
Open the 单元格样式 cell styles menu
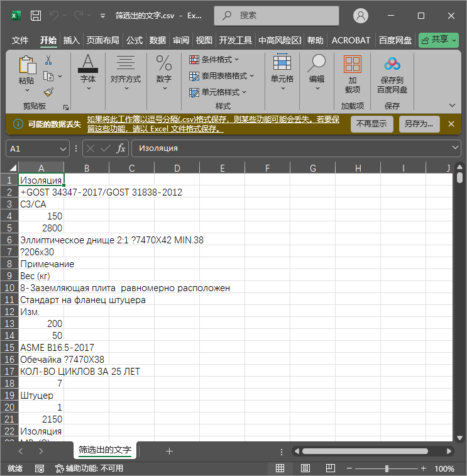(x=217, y=92)
